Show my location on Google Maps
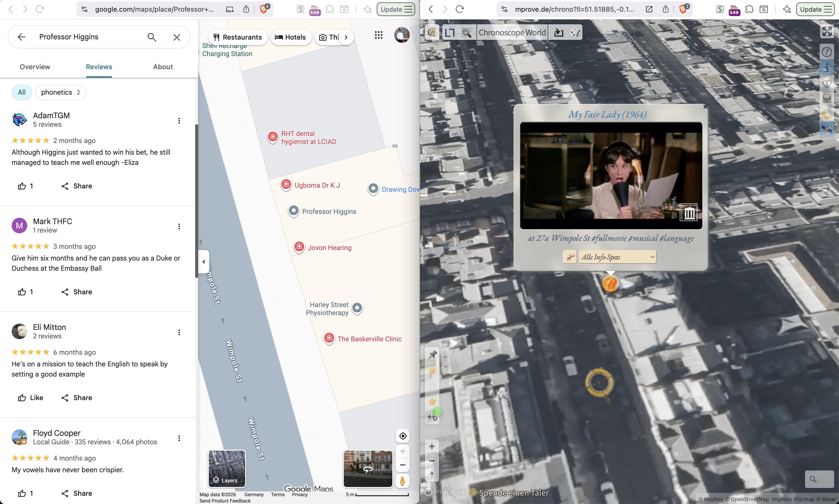The image size is (839, 504). 403,436
